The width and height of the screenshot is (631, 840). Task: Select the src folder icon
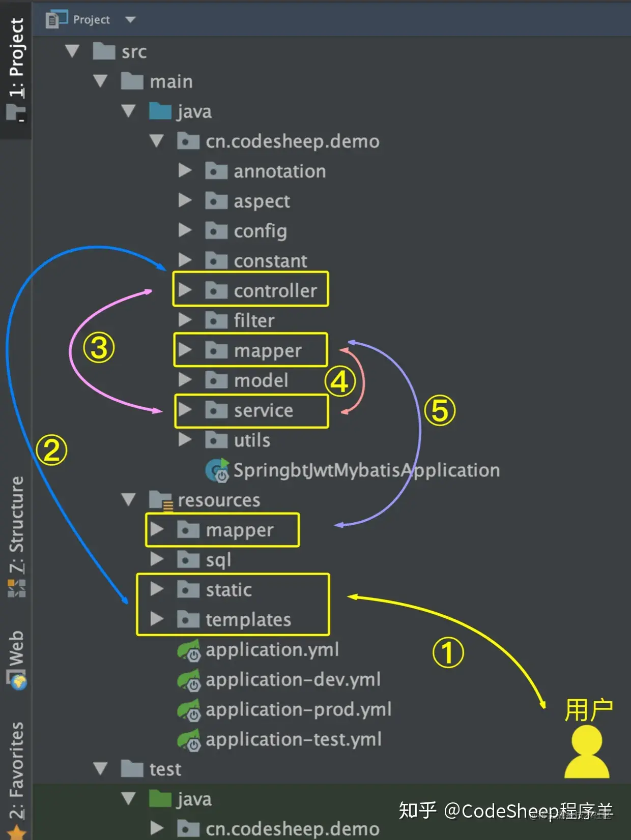coord(104,51)
